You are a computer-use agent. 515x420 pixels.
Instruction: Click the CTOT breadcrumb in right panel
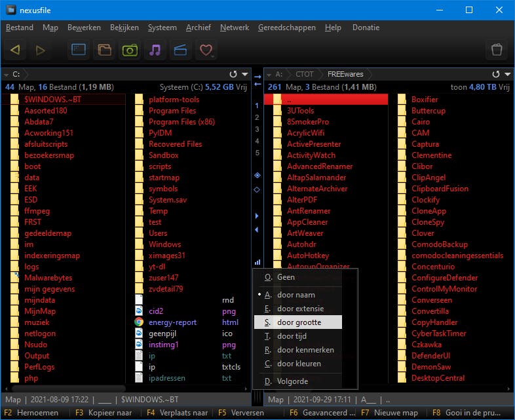(305, 74)
